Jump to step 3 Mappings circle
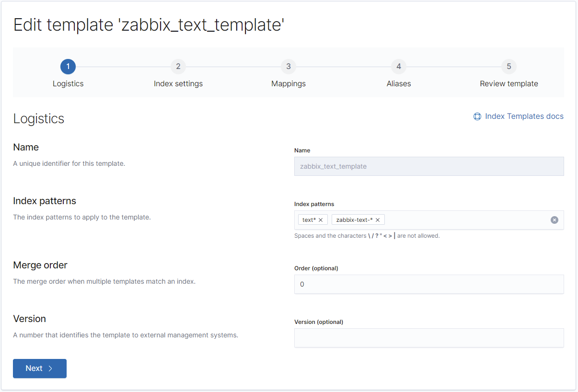The height and width of the screenshot is (392, 578). tap(289, 67)
